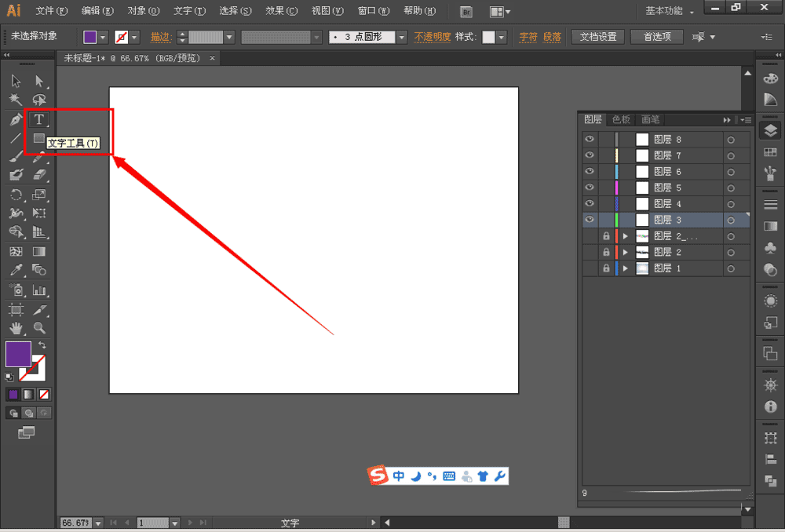This screenshot has width=785, height=532.
Task: Select the Zoom tool
Action: click(x=39, y=328)
